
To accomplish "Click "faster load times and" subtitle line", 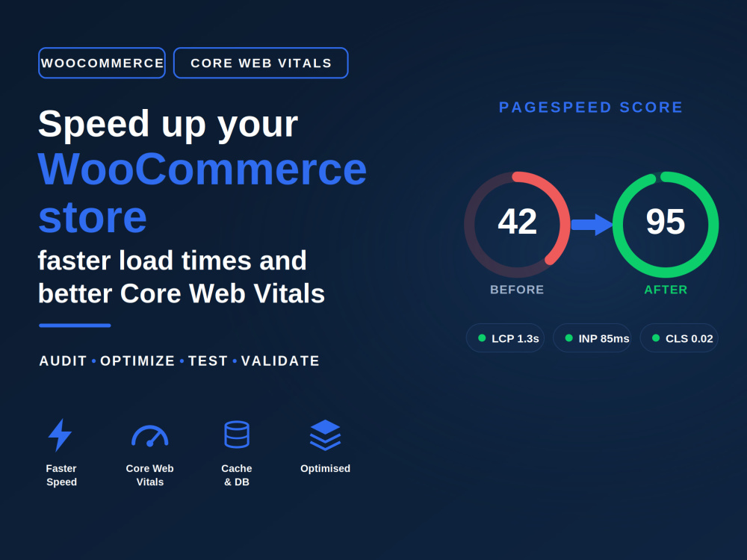I will coord(172,261).
